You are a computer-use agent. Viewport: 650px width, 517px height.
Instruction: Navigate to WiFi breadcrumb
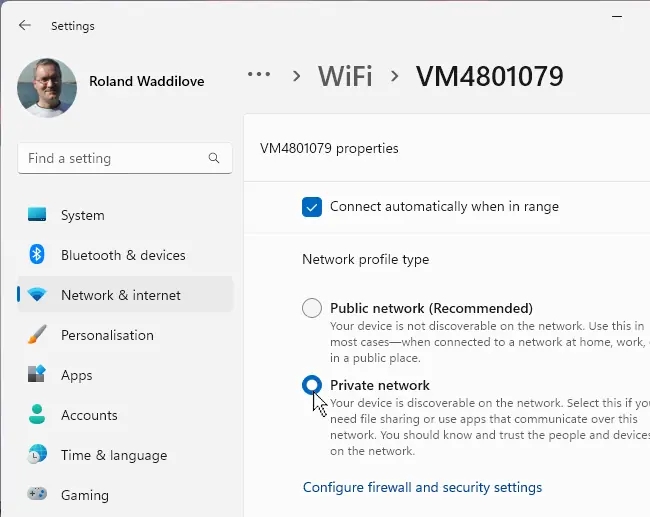345,76
